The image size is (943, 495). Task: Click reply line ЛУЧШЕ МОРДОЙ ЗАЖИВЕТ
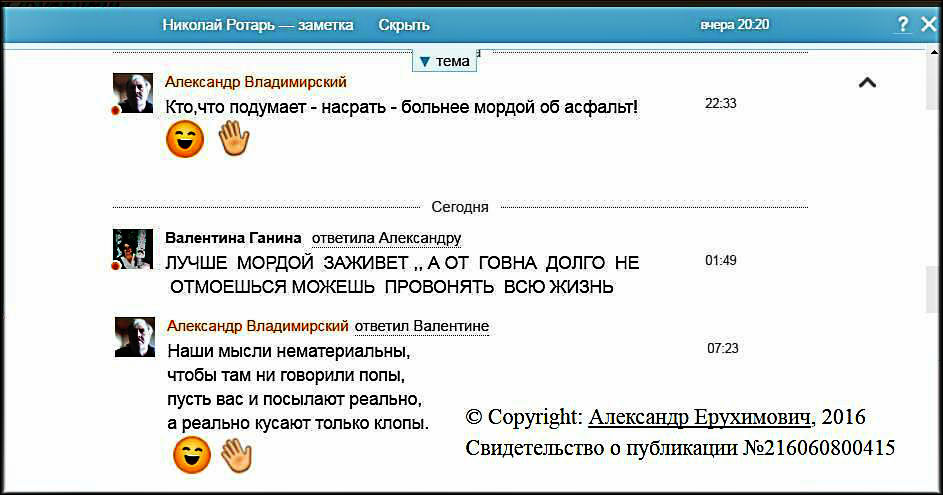coord(402,263)
